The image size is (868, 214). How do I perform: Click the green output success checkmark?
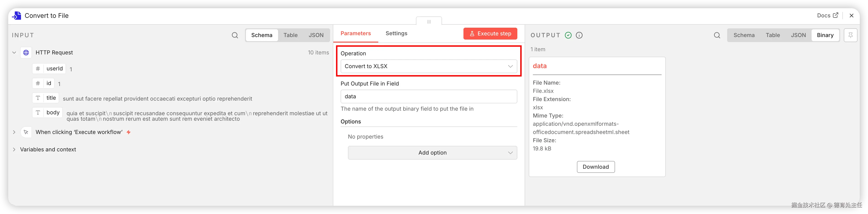pyautogui.click(x=568, y=35)
